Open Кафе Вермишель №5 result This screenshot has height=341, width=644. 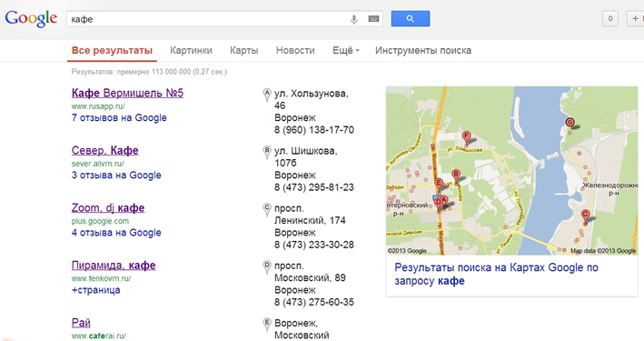(127, 93)
